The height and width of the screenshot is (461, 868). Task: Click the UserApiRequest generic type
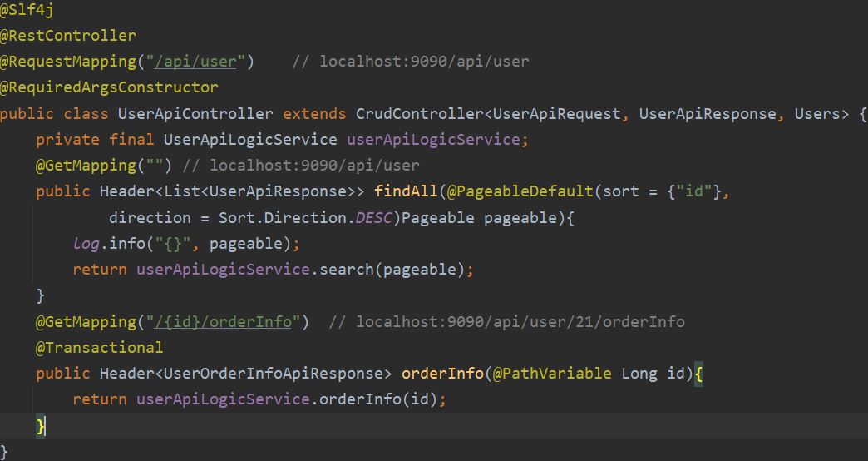coord(556,114)
